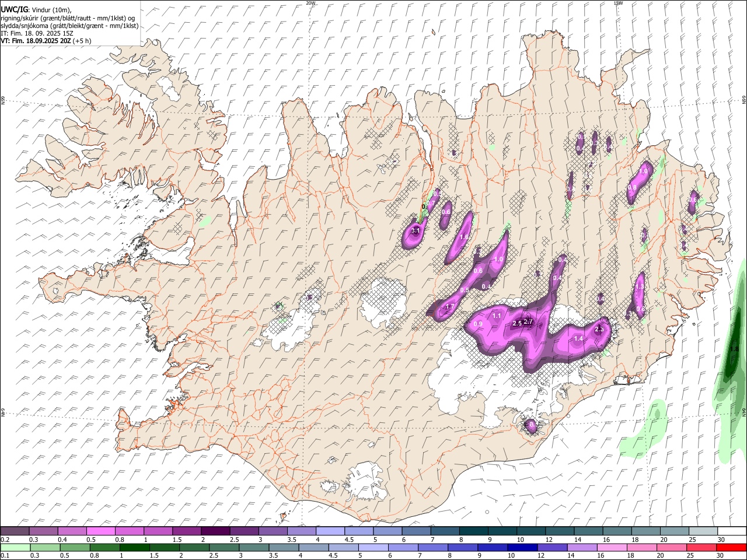
Task: Click the darkest green 1 swatch in lower scale
Action: pyautogui.click(x=135, y=548)
